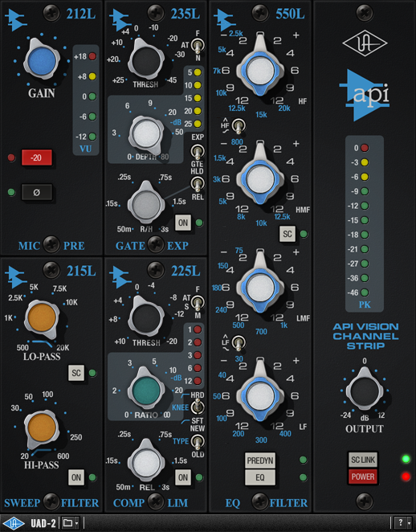The image size is (416, 532).
Task: Click the UAD-2 logo icon in toolbar
Action: (x=14, y=523)
